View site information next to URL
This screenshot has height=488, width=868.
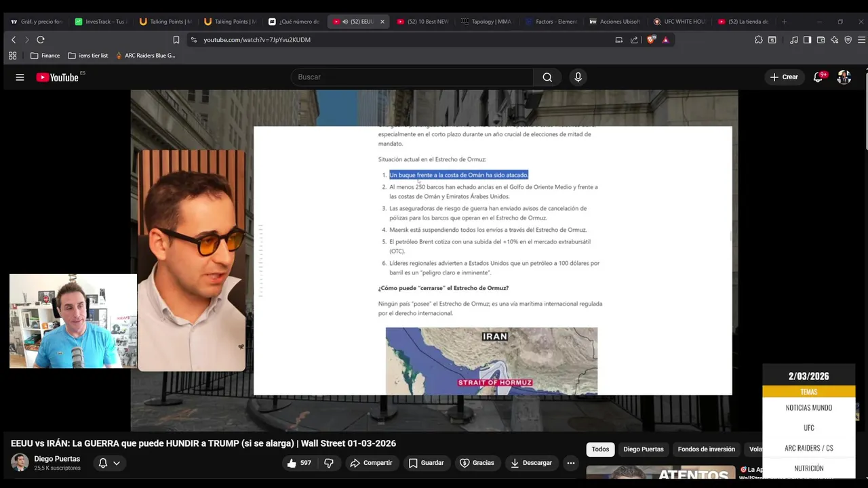pos(194,40)
